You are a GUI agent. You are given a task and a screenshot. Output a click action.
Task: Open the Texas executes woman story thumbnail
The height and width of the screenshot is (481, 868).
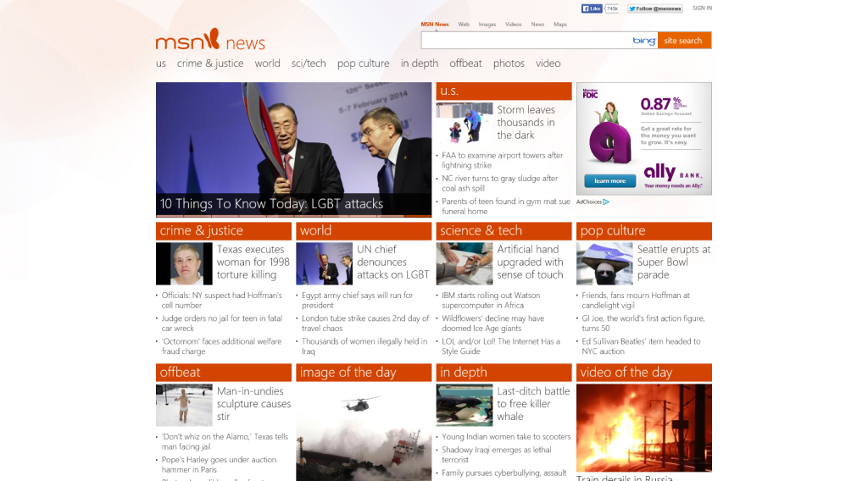click(x=184, y=263)
